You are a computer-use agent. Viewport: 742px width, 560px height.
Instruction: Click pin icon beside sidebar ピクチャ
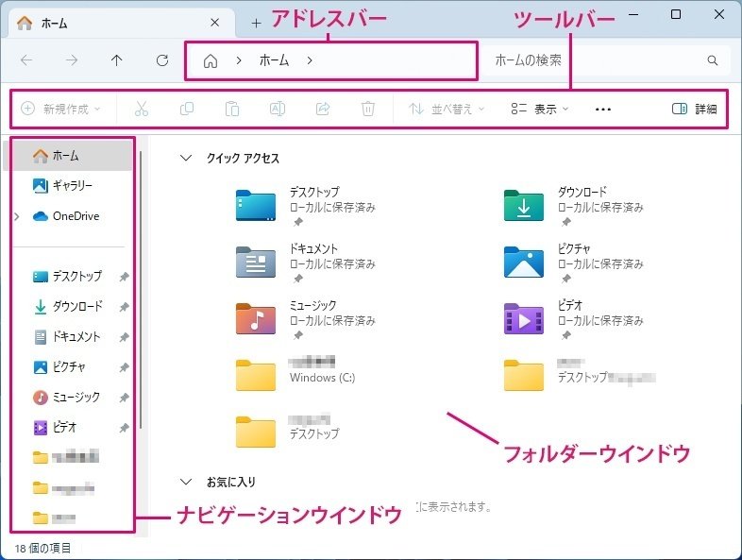click(124, 367)
